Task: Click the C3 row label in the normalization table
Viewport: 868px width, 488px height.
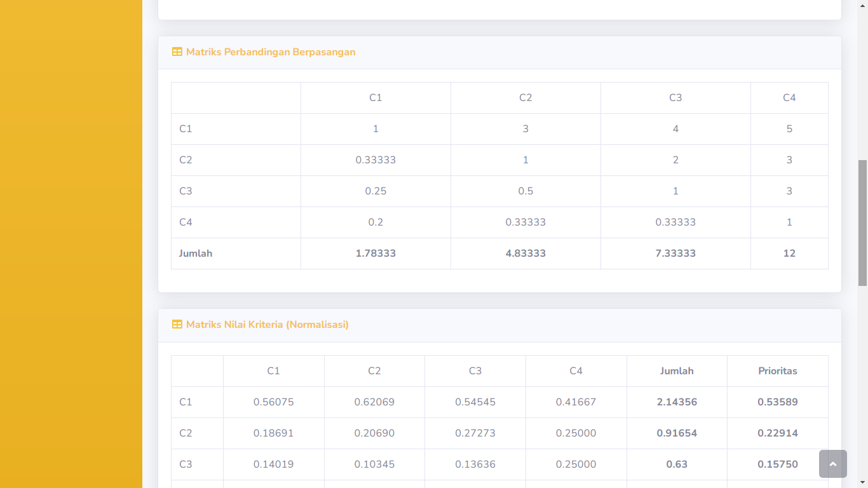Action: click(186, 464)
